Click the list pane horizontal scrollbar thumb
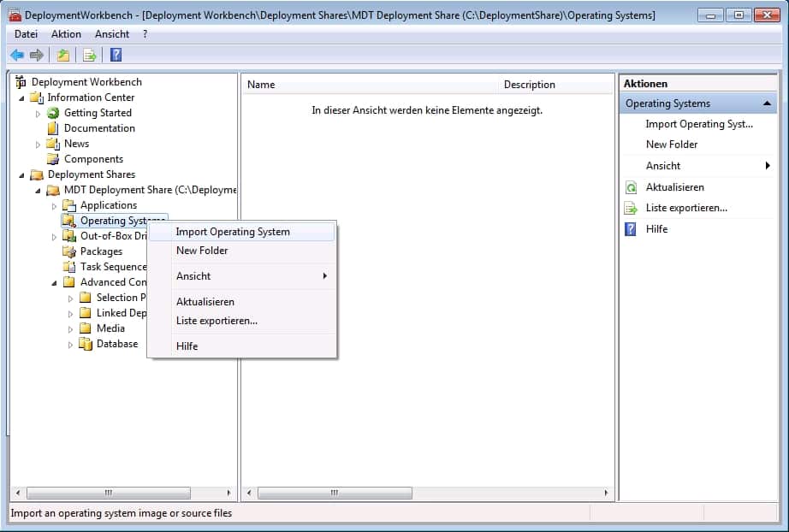Image resolution: width=789 pixels, height=532 pixels. tap(335, 493)
